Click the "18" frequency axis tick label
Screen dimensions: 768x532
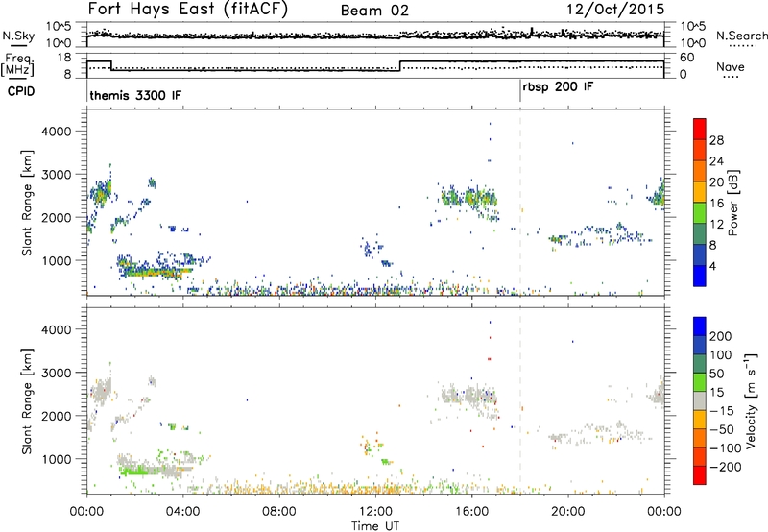(63, 58)
